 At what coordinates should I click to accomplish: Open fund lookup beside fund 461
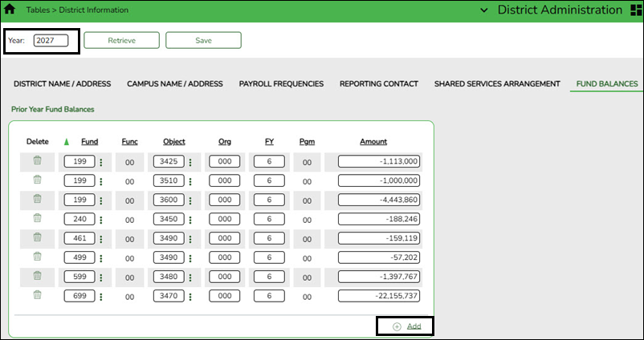coord(101,240)
